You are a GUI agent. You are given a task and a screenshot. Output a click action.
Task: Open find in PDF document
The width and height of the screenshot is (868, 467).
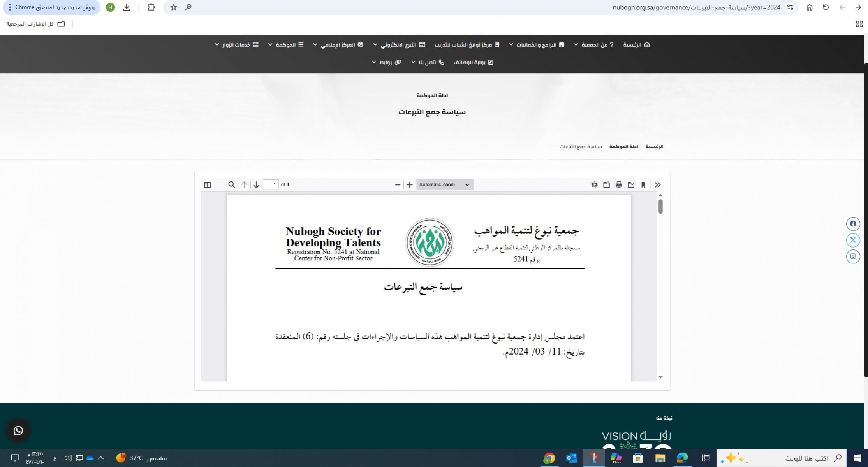[x=231, y=185]
